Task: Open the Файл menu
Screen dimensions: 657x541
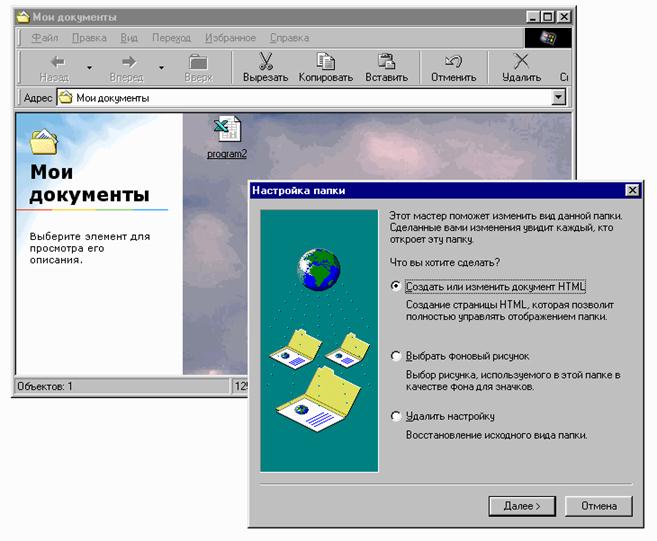Action: tap(45, 38)
